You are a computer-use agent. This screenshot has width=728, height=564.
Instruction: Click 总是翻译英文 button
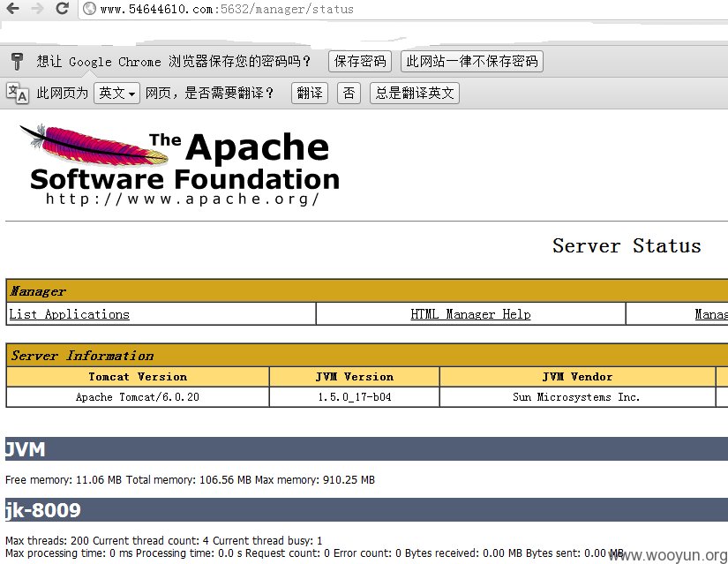point(415,93)
